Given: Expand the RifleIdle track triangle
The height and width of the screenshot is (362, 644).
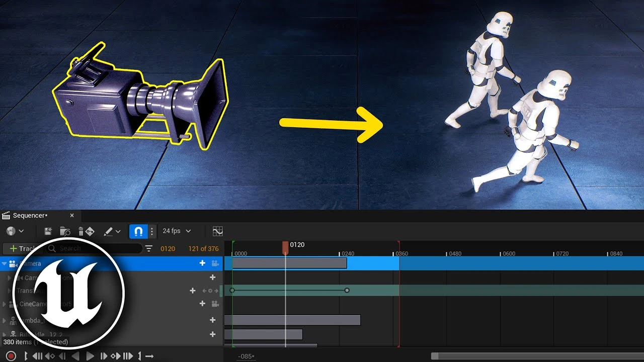Looking at the screenshot, I should (4, 334).
